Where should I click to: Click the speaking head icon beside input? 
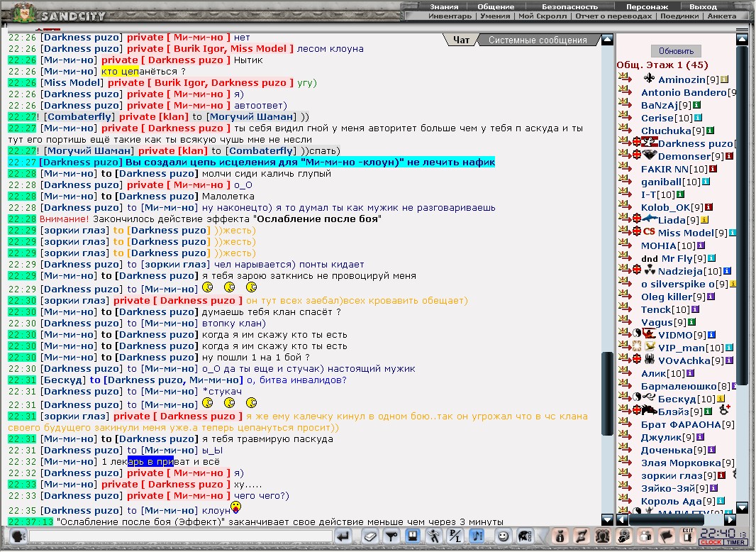coord(18,536)
